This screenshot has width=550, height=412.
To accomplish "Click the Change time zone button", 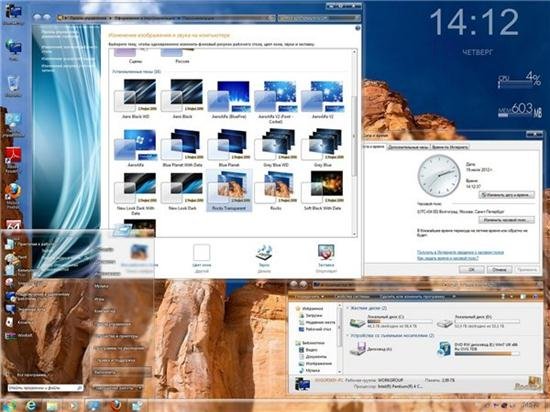I will 507,220.
